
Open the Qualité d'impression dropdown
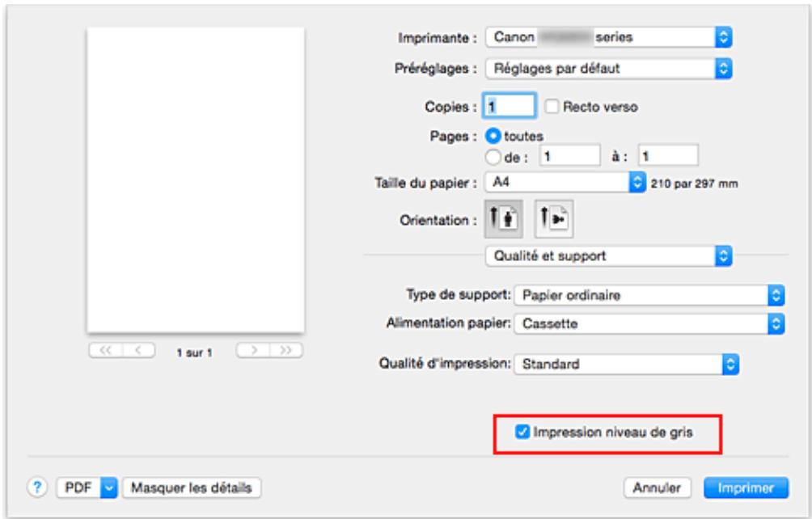pos(626,365)
